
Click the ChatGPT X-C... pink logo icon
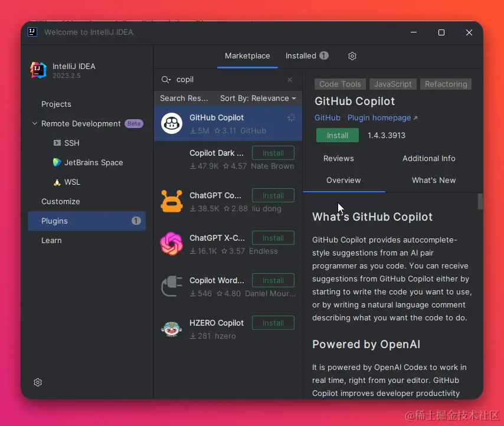171,244
